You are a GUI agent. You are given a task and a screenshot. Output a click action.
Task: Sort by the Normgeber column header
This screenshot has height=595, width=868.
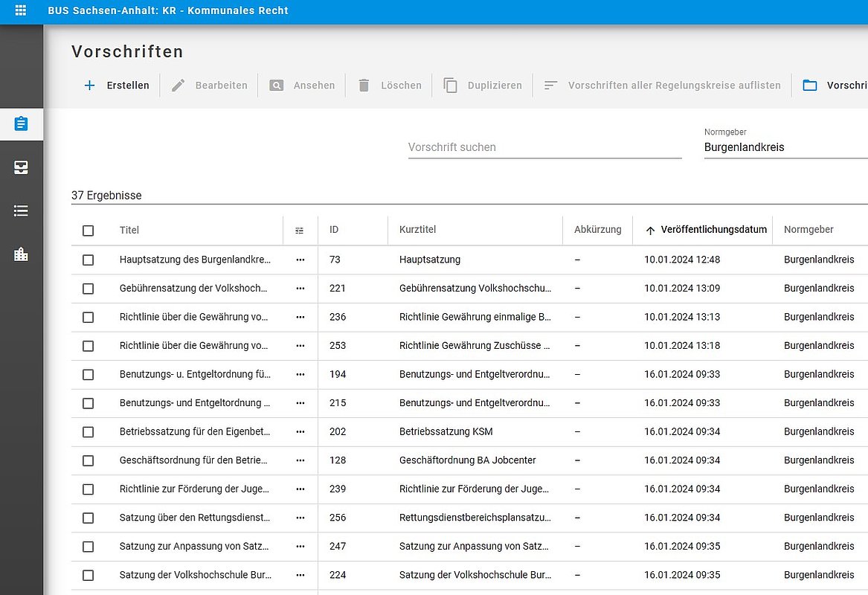tap(808, 230)
